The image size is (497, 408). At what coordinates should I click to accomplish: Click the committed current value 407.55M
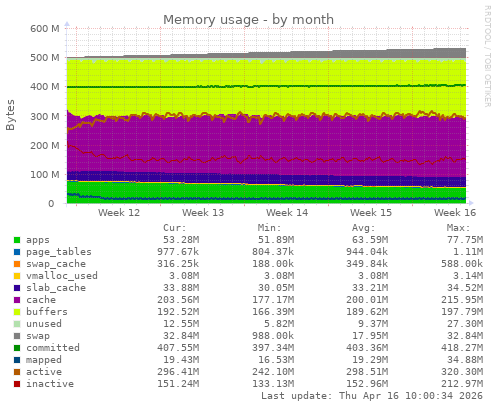(178, 348)
